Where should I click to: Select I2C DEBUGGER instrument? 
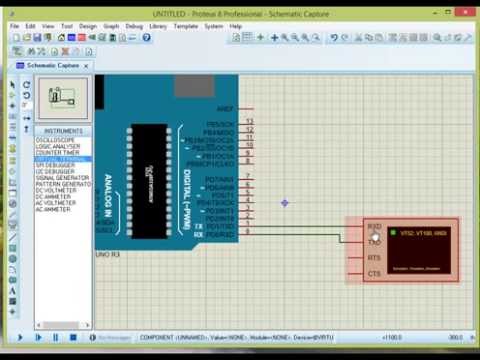point(55,172)
